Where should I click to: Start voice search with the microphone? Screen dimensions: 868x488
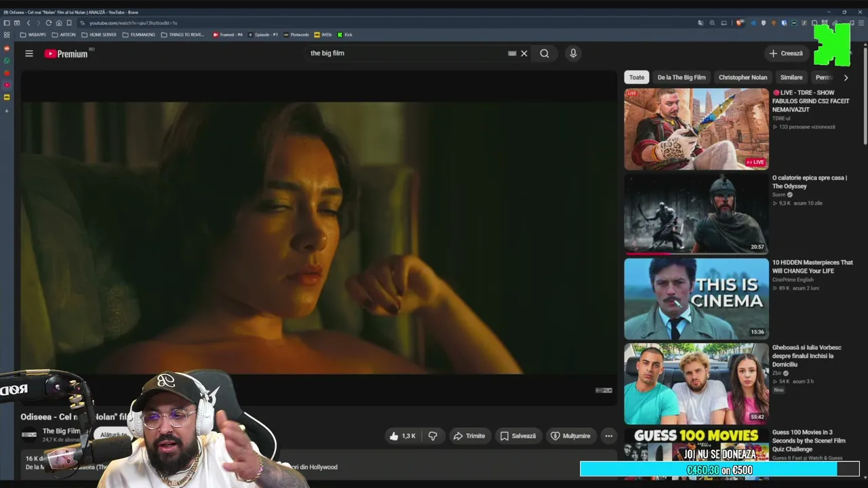coord(573,54)
